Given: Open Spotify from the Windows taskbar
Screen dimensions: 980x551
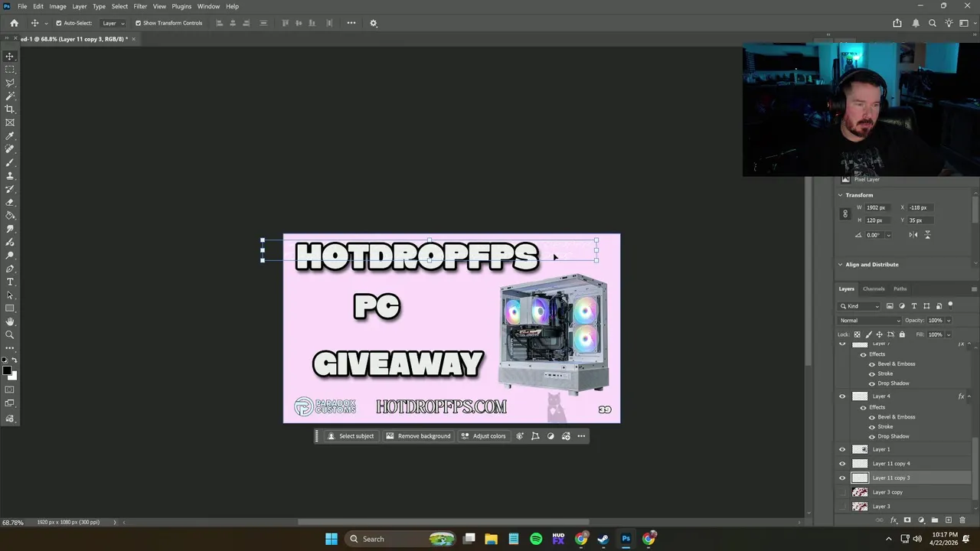Looking at the screenshot, I should click(x=536, y=539).
